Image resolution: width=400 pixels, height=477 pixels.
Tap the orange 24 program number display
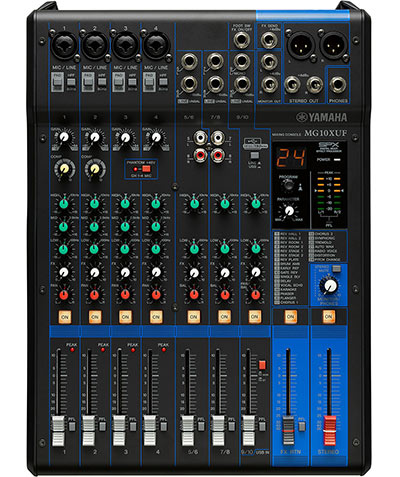pos(290,157)
